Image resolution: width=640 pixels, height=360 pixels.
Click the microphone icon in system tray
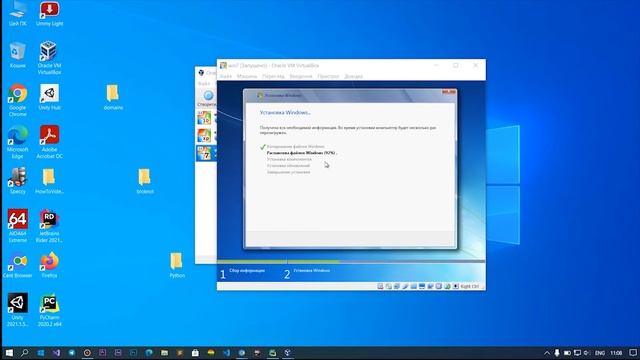pos(557,353)
